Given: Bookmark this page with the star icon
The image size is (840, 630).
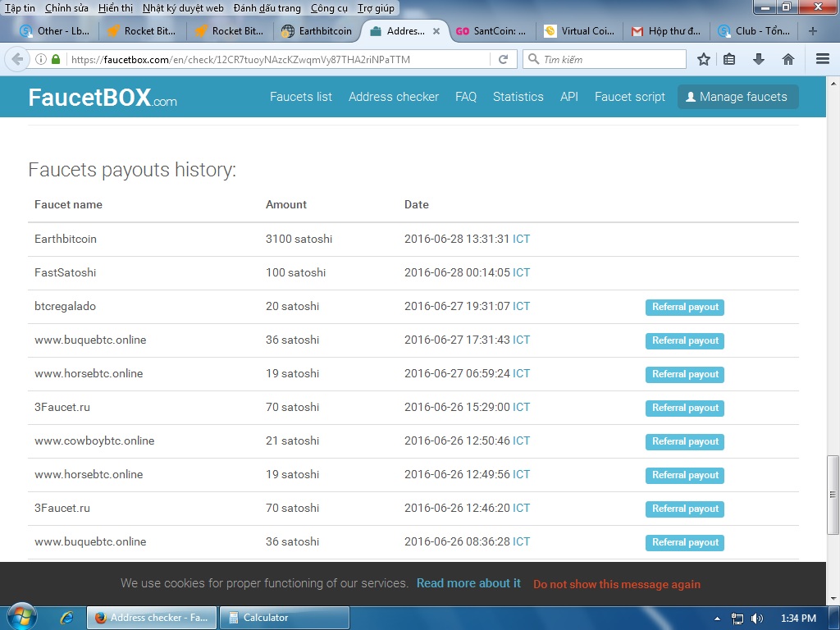Looking at the screenshot, I should (704, 59).
